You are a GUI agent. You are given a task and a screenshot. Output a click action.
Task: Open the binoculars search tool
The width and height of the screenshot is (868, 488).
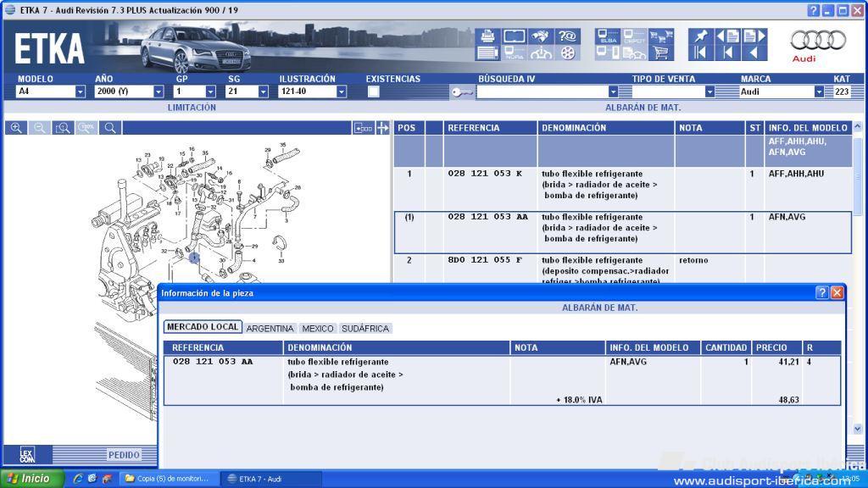click(x=540, y=36)
